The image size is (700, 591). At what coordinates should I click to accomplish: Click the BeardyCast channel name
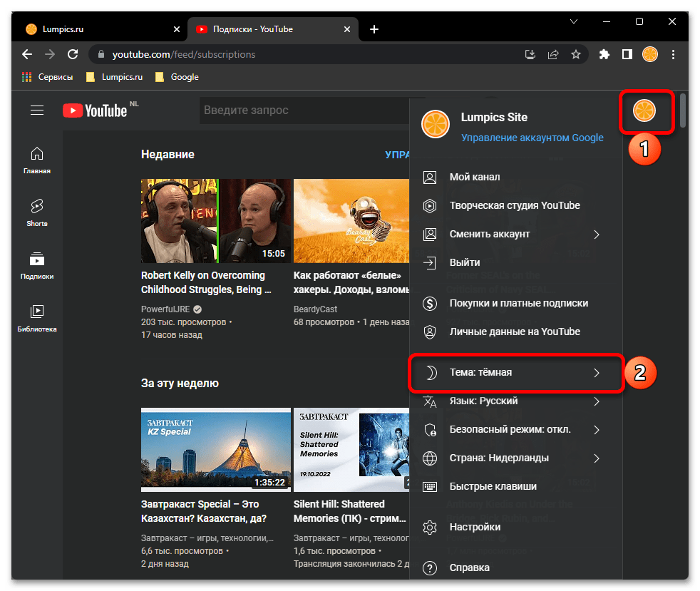point(315,309)
